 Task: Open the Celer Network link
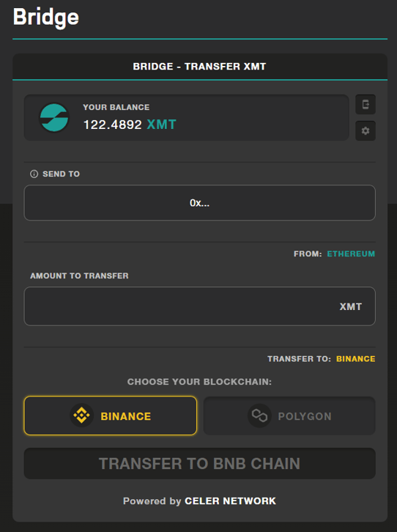point(230,501)
